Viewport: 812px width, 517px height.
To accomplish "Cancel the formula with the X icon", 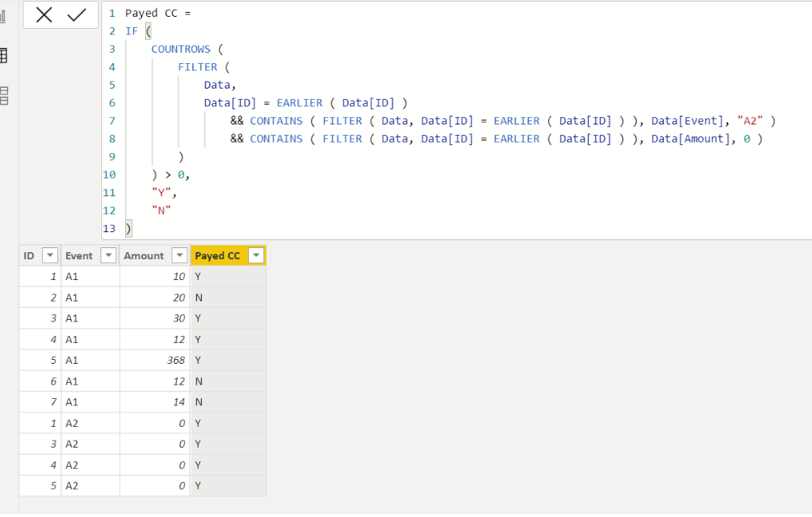I will coord(44,15).
